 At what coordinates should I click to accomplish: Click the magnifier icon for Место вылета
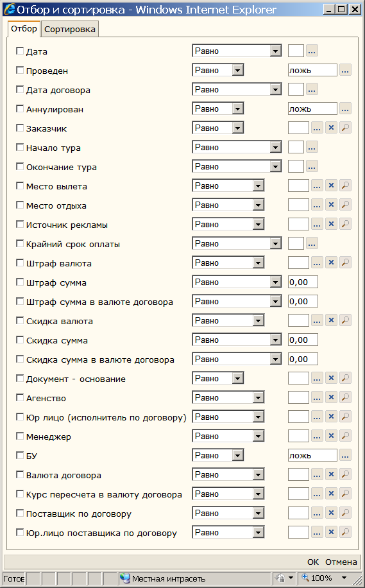click(x=345, y=186)
